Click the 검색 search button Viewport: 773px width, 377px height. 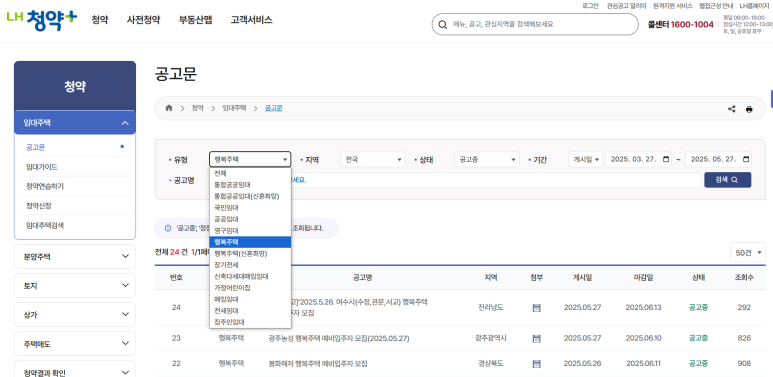[727, 180]
